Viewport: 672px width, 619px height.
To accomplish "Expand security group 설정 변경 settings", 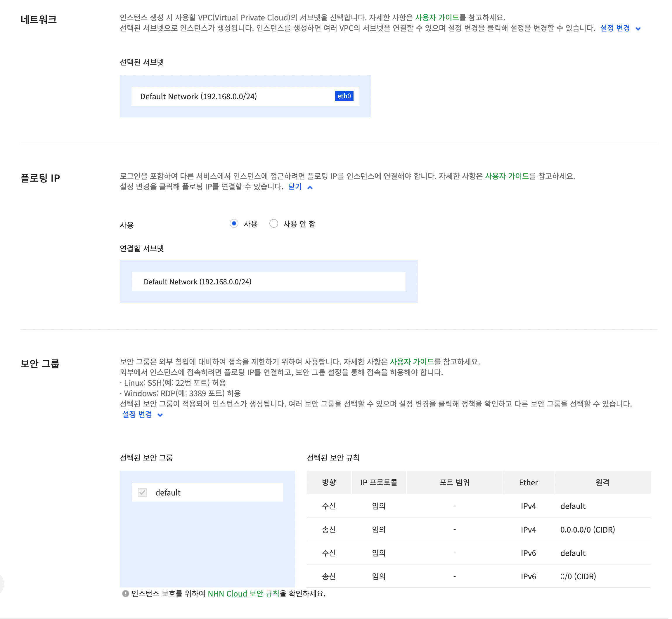I will coord(137,414).
